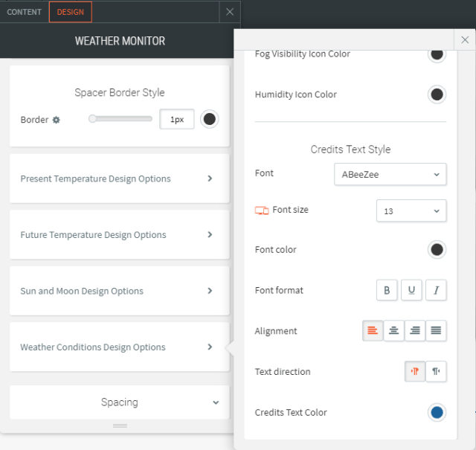
Task: Switch to the Content tab
Action: (25, 12)
